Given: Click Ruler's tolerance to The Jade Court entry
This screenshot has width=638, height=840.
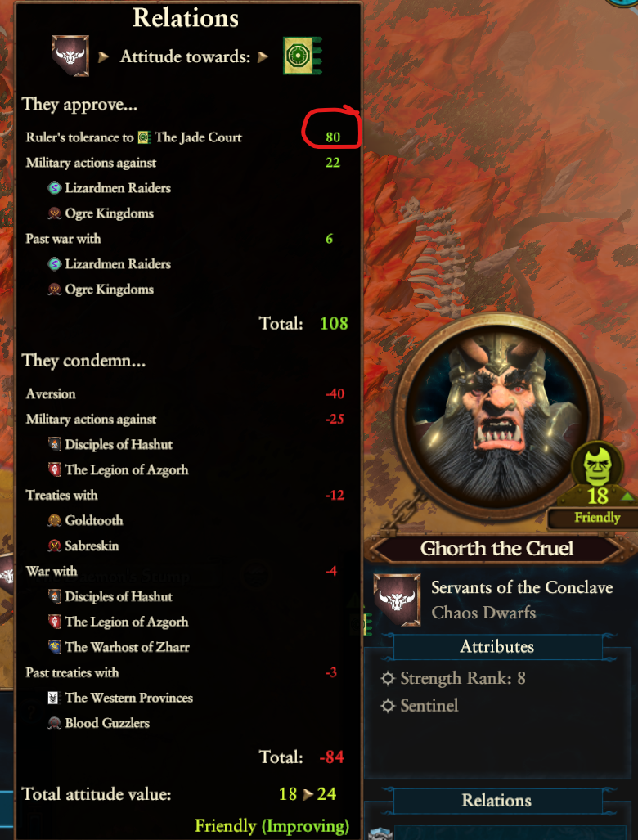Looking at the screenshot, I should (134, 137).
